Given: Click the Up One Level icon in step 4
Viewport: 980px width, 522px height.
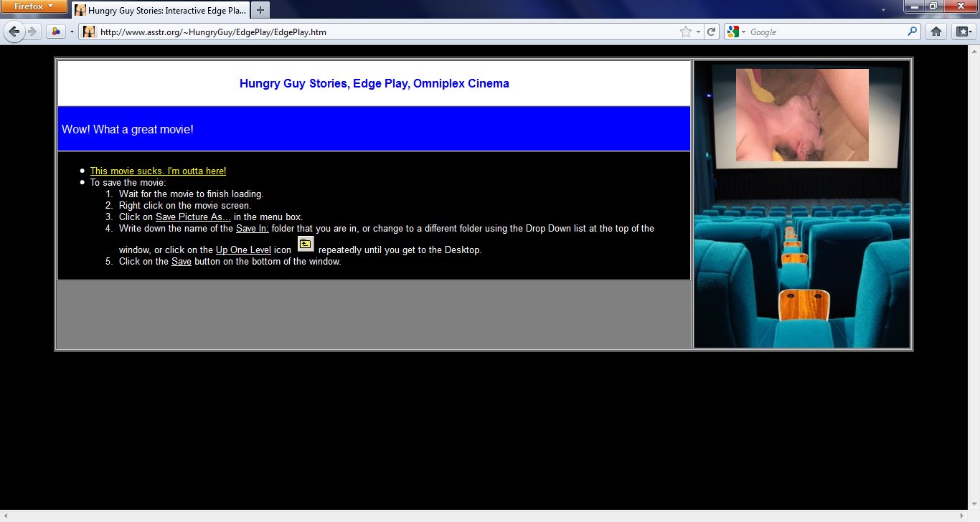Looking at the screenshot, I should click(306, 244).
